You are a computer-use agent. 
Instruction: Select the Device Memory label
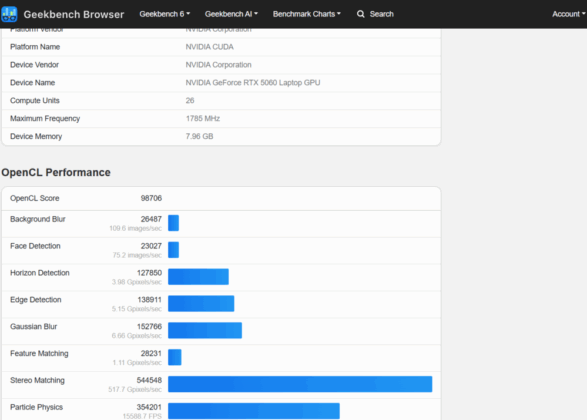click(x=36, y=136)
